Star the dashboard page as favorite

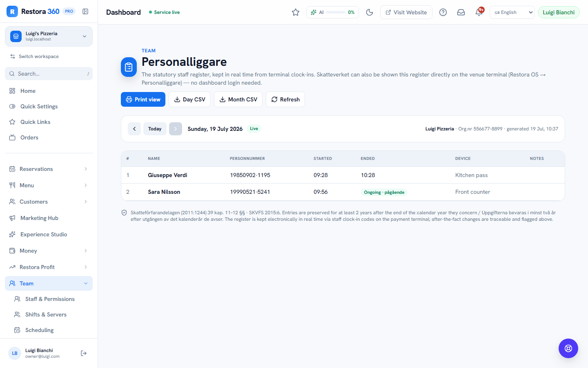point(296,12)
